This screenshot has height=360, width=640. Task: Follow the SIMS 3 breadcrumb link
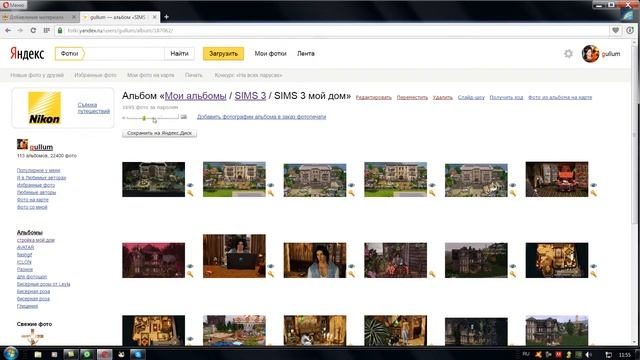[x=250, y=96]
